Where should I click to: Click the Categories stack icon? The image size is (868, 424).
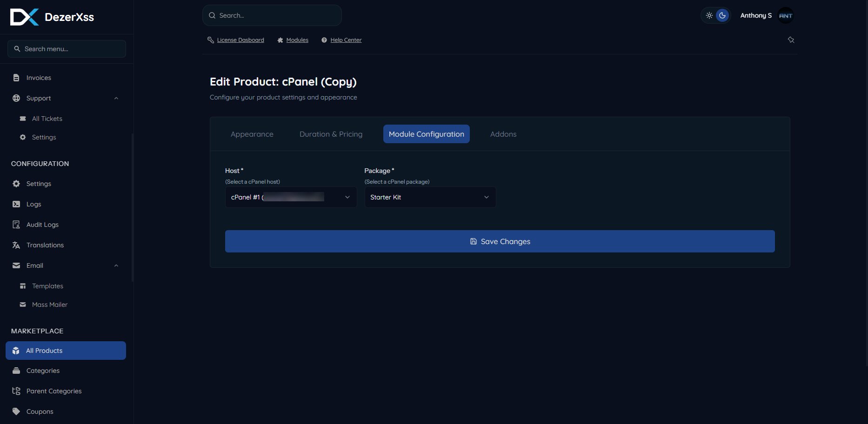(16, 371)
